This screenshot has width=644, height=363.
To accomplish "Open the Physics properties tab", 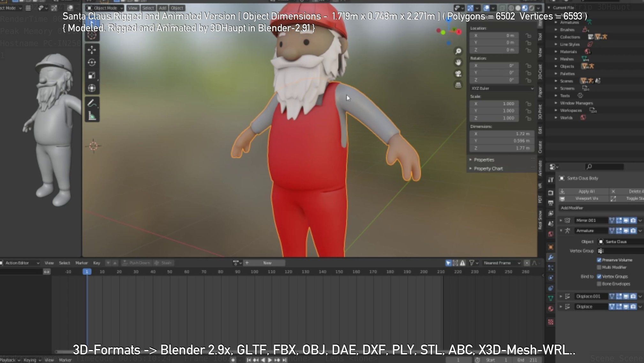I will point(551,278).
